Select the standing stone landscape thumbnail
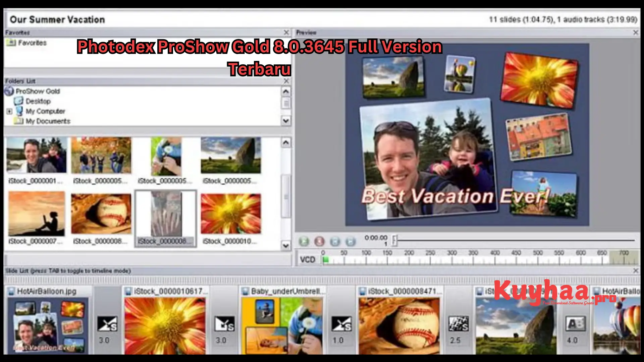 (231, 160)
